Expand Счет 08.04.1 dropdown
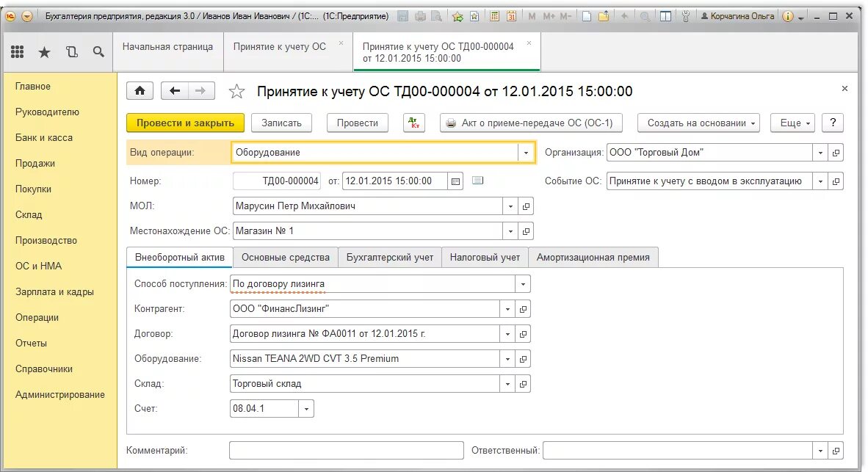868x472 pixels. (306, 409)
